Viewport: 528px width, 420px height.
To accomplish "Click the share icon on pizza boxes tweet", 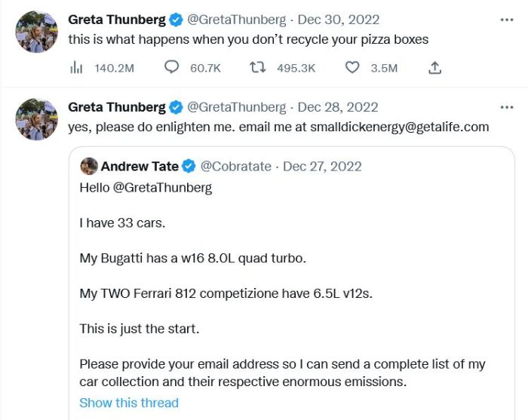I will (x=434, y=68).
